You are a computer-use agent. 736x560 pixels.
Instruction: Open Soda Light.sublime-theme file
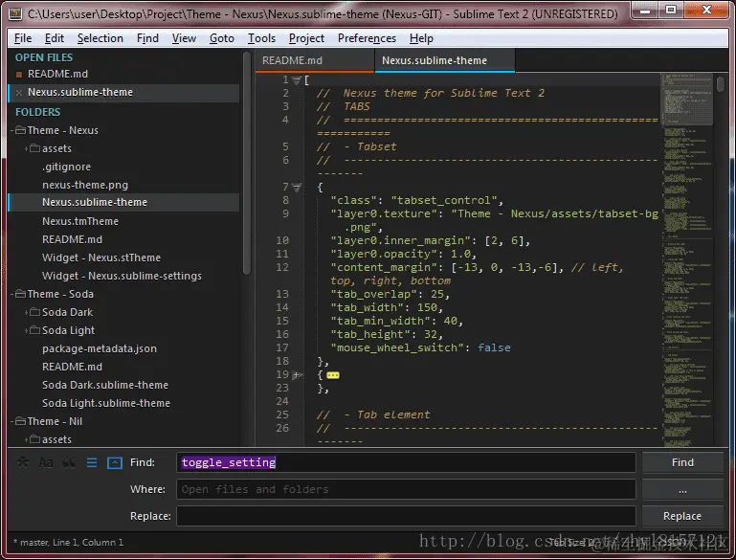pyautogui.click(x=106, y=403)
